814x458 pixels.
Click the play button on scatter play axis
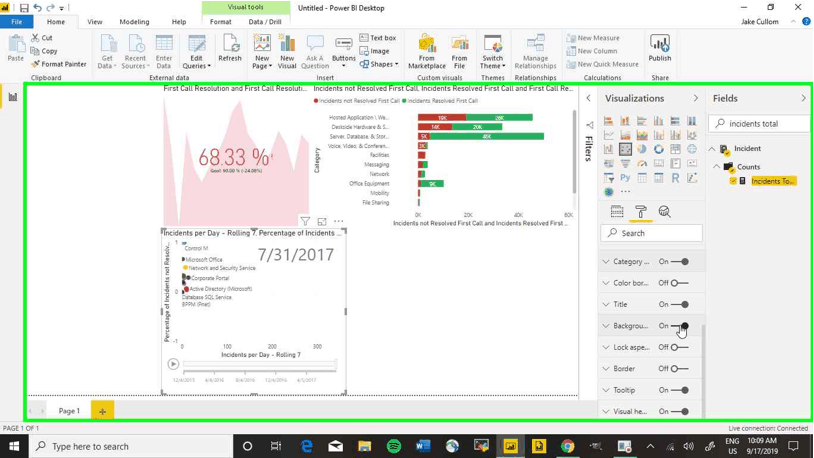coord(173,364)
